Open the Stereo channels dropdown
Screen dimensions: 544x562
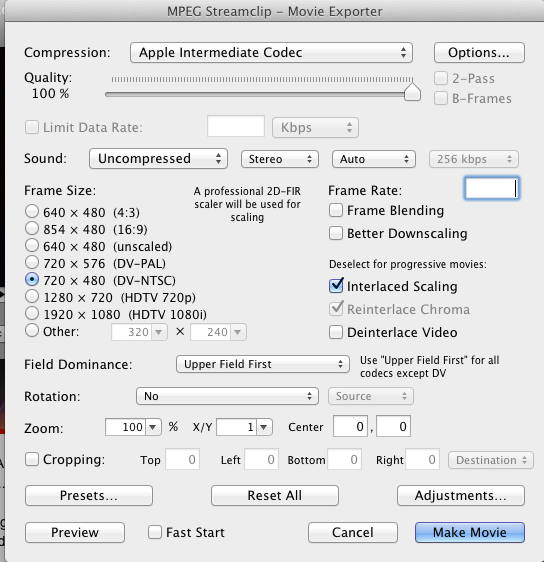click(x=280, y=159)
